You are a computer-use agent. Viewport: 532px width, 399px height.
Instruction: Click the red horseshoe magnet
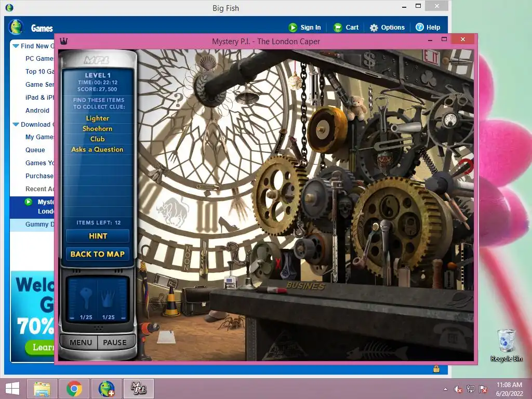pyautogui.click(x=467, y=166)
